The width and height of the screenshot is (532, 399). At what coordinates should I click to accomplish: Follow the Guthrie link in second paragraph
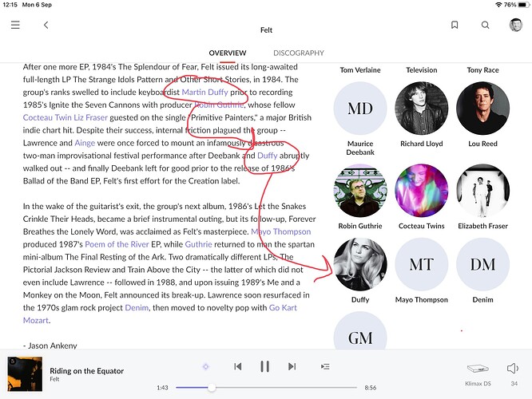tap(198, 244)
